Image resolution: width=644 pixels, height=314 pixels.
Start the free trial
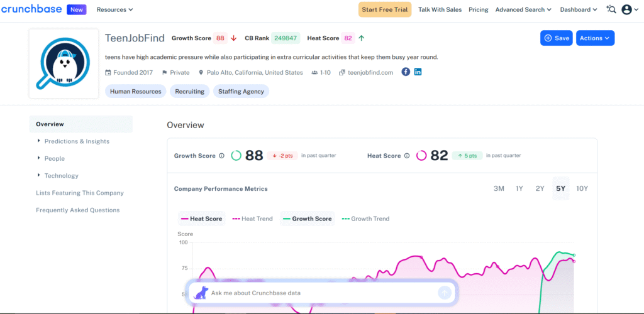click(x=384, y=9)
